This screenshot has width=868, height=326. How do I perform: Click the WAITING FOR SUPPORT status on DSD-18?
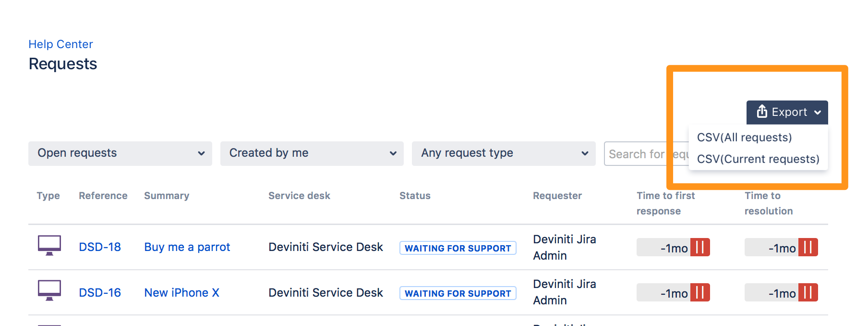coord(458,248)
